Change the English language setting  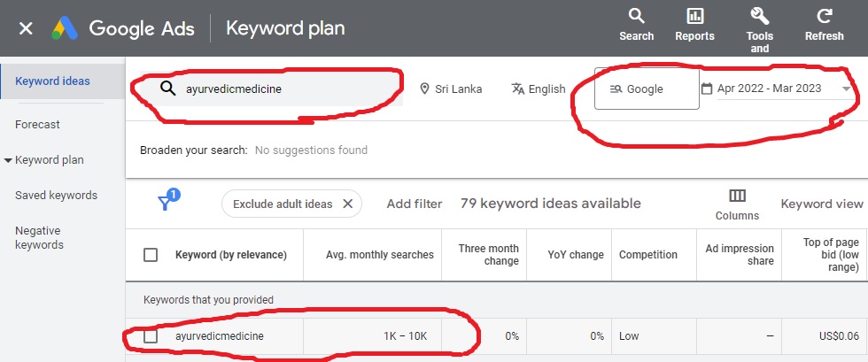click(539, 89)
